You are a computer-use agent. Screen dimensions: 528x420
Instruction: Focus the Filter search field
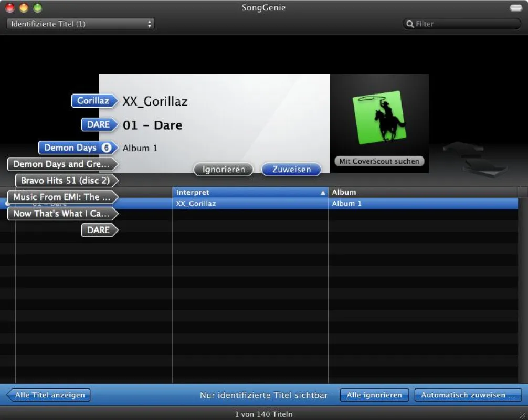pyautogui.click(x=462, y=24)
